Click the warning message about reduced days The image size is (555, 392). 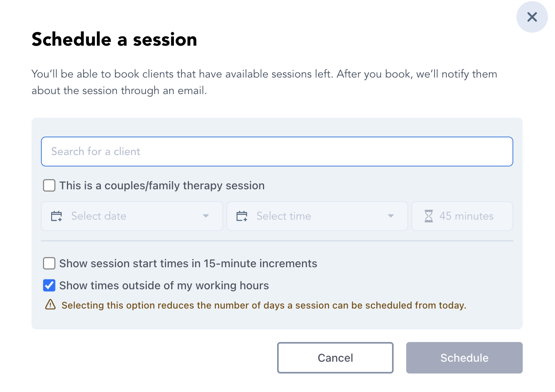pos(264,305)
